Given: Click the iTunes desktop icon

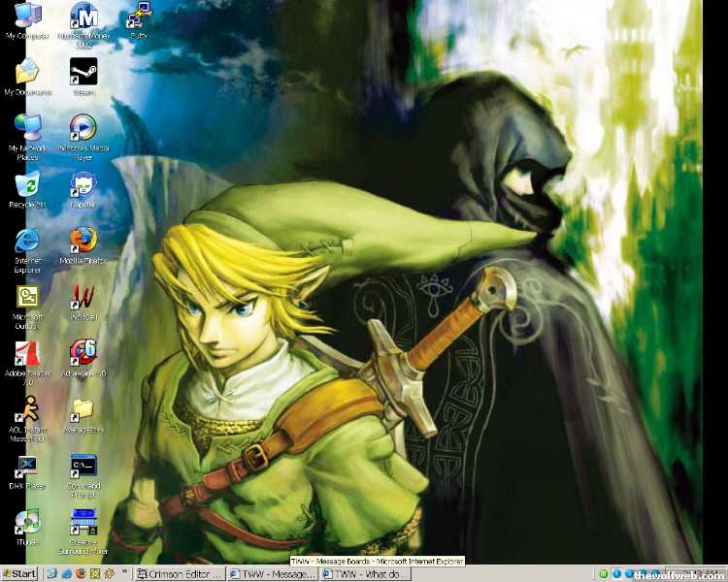Looking at the screenshot, I should (x=27, y=521).
